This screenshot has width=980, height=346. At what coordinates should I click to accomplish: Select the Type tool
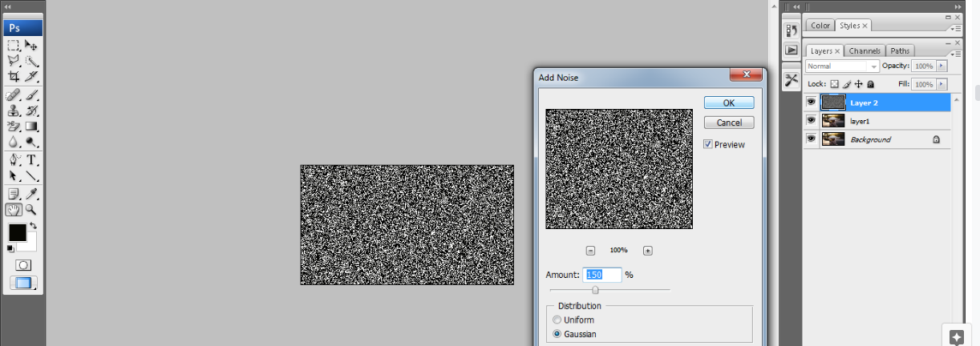[x=32, y=160]
